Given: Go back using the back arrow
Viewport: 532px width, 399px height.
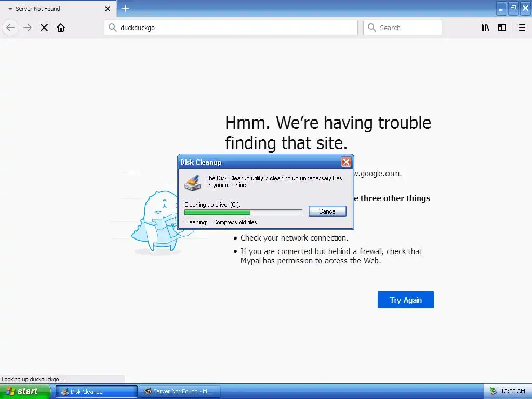Looking at the screenshot, I should (x=10, y=28).
